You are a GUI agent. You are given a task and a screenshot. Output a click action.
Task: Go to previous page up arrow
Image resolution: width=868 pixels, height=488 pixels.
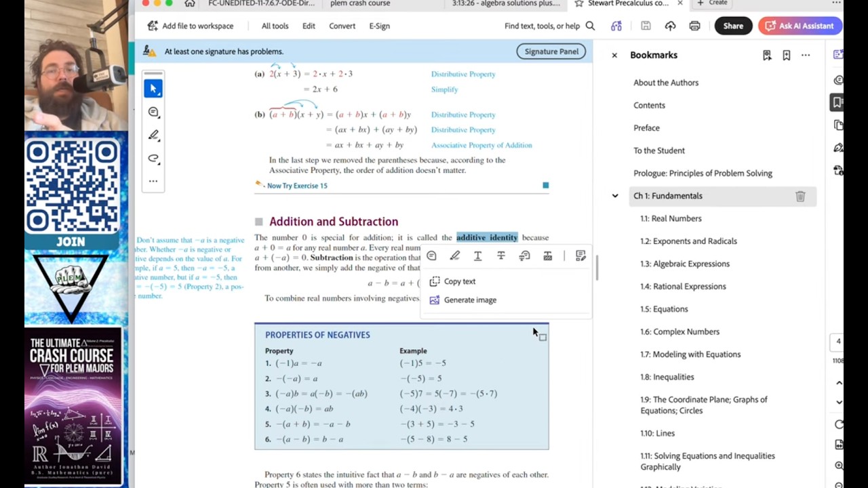[839, 383]
